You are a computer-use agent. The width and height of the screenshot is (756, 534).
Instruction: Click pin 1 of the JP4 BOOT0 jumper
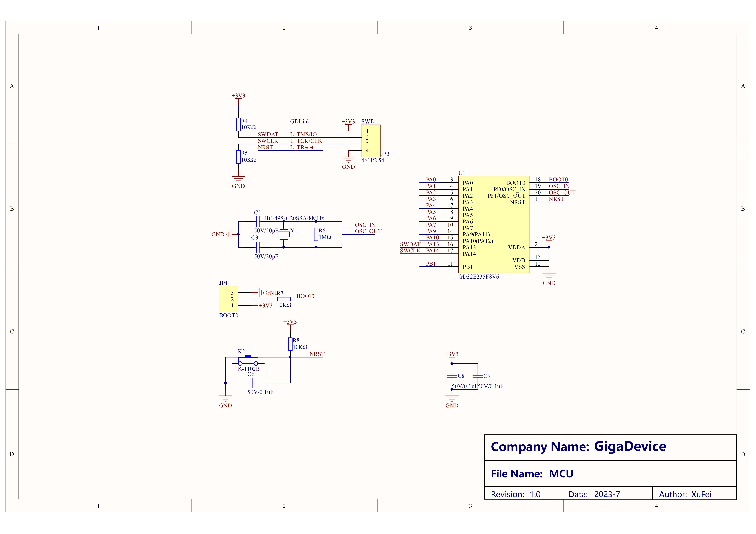pyautogui.click(x=232, y=305)
